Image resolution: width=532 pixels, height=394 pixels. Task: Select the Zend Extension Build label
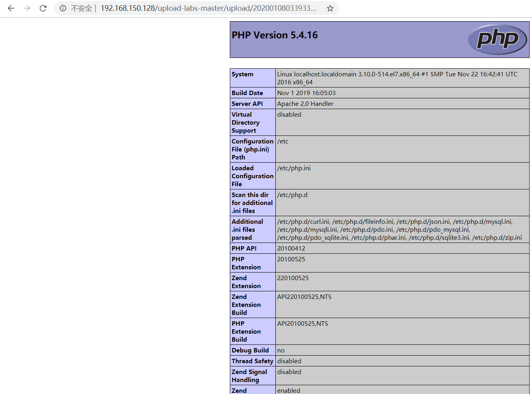click(246, 305)
